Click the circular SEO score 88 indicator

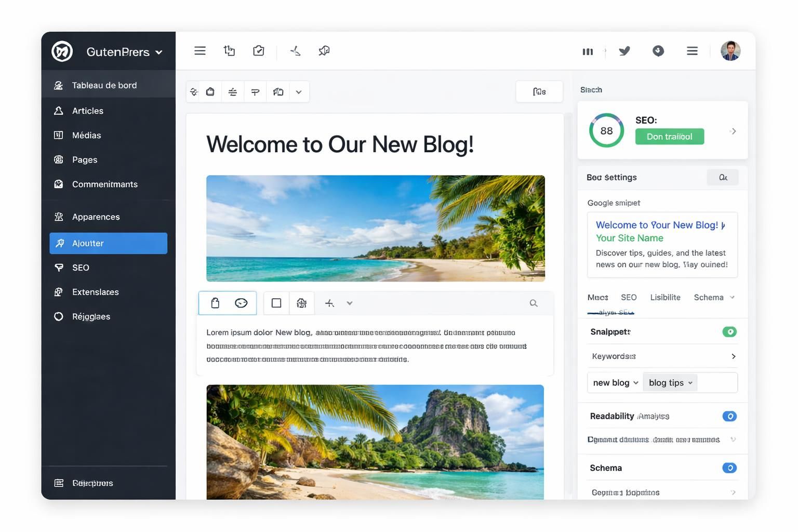tap(606, 130)
